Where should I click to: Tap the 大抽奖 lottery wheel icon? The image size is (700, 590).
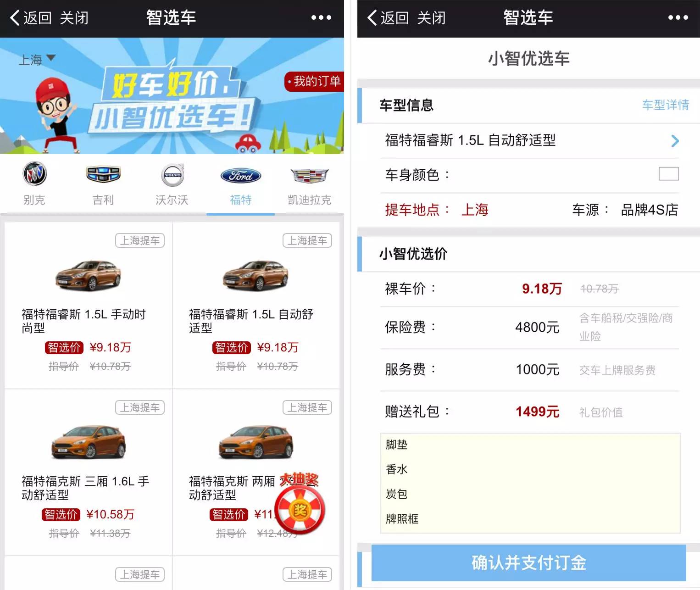pos(300,508)
